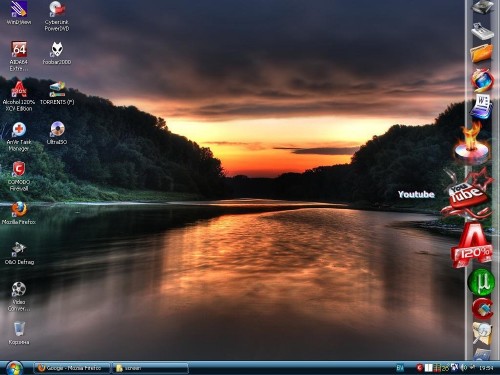
Task: Click the scanner icon at dock top
Action: 483,7
